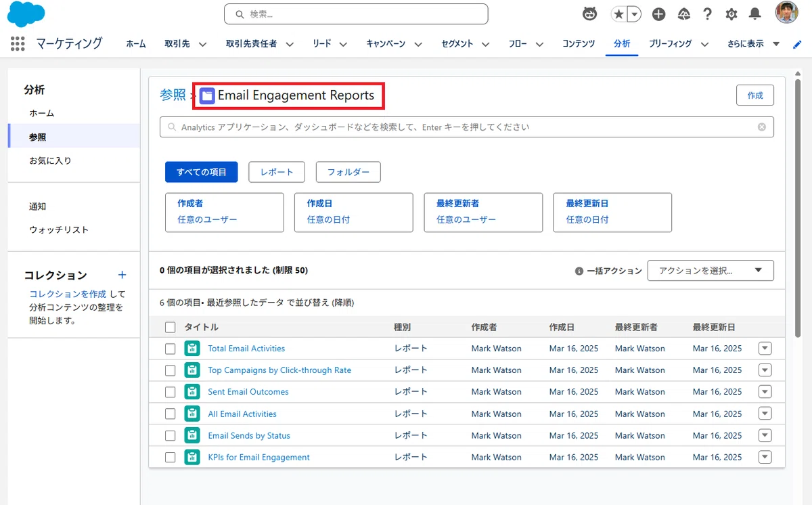Click the Analytics search input field

467,127
